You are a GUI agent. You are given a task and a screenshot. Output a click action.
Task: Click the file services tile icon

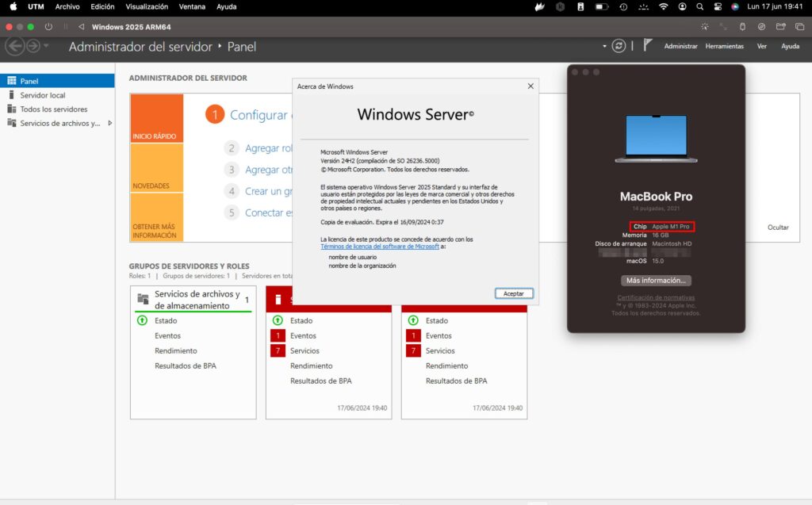pyautogui.click(x=143, y=299)
